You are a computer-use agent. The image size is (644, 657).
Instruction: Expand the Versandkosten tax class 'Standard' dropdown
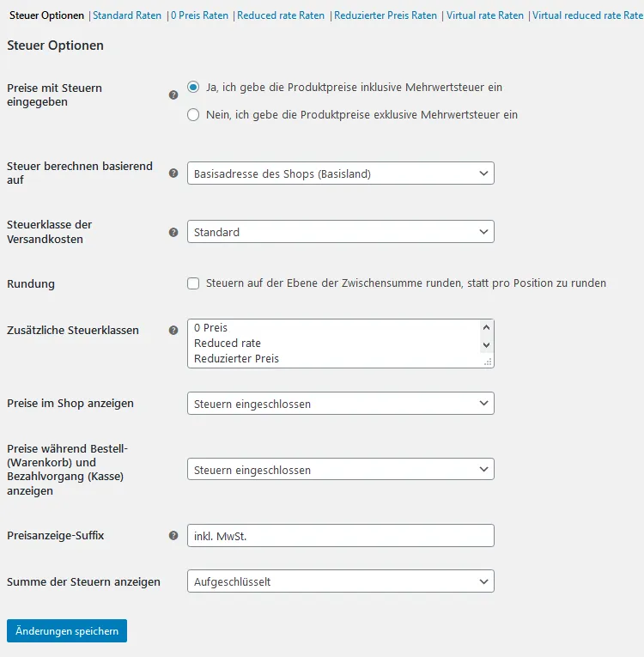(341, 232)
